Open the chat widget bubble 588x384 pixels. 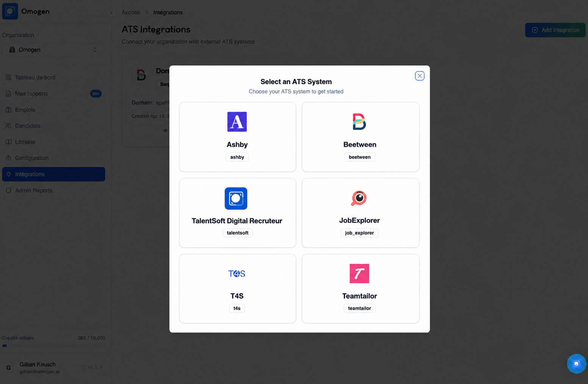pyautogui.click(x=576, y=364)
